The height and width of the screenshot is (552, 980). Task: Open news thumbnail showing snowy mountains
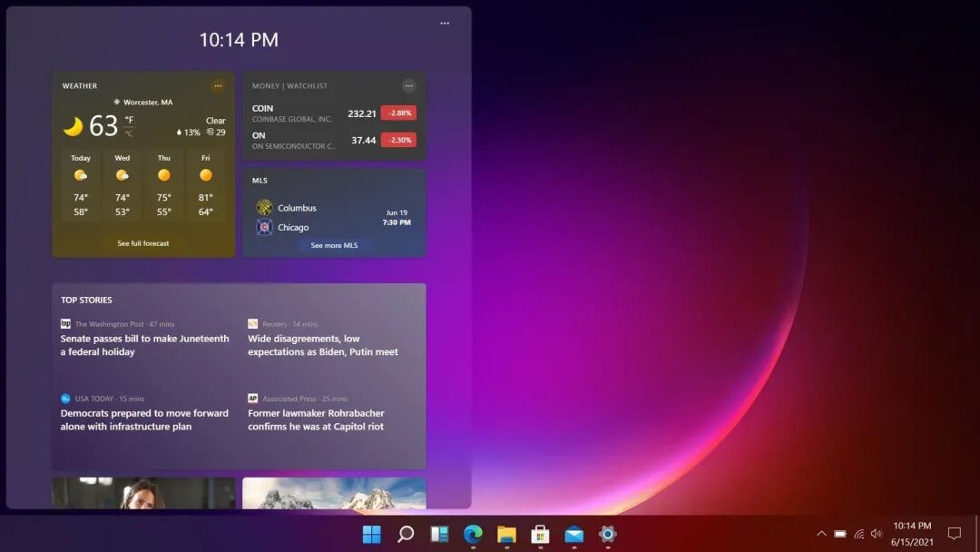click(x=334, y=493)
